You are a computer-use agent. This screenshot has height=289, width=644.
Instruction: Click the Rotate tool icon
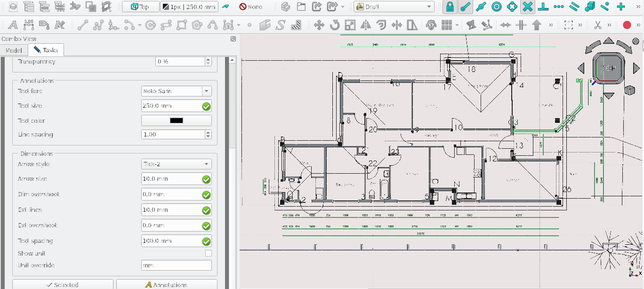point(335,25)
